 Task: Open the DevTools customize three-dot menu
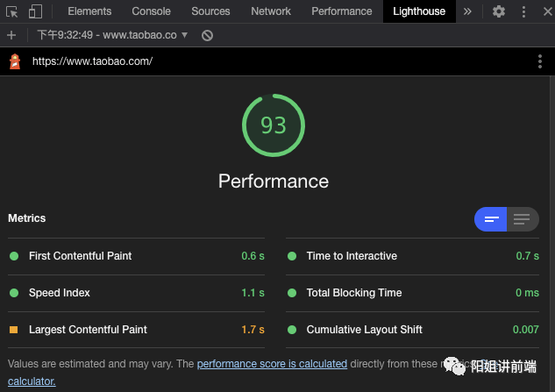pyautogui.click(x=523, y=11)
